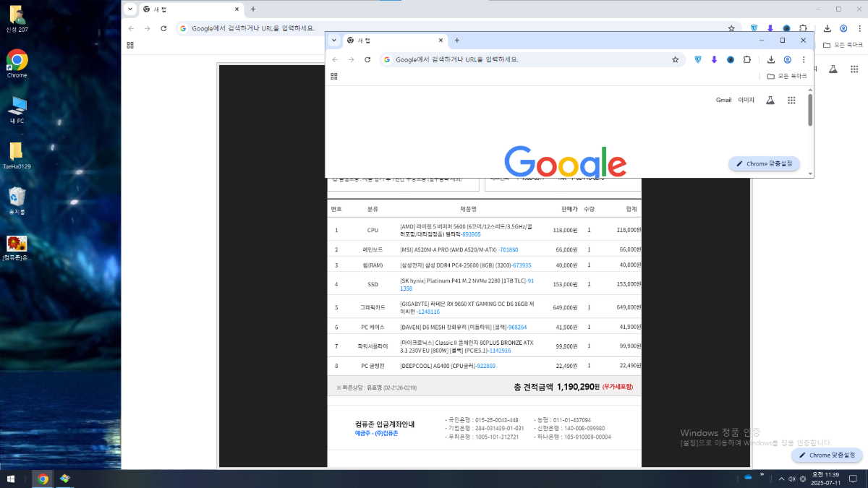
Task: Open the profile avatar in the front window toolbar
Action: pyautogui.click(x=788, y=60)
